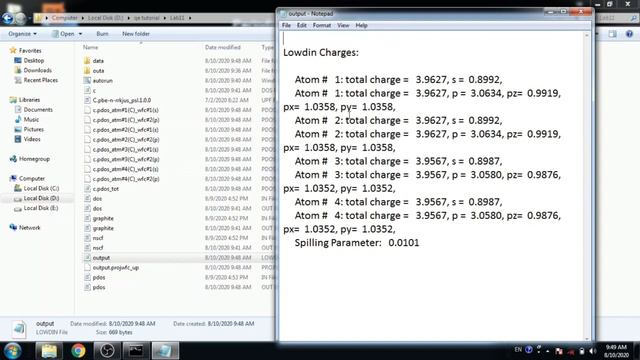
Task: Expand the Open button dropdown arrow
Action: click(80, 34)
